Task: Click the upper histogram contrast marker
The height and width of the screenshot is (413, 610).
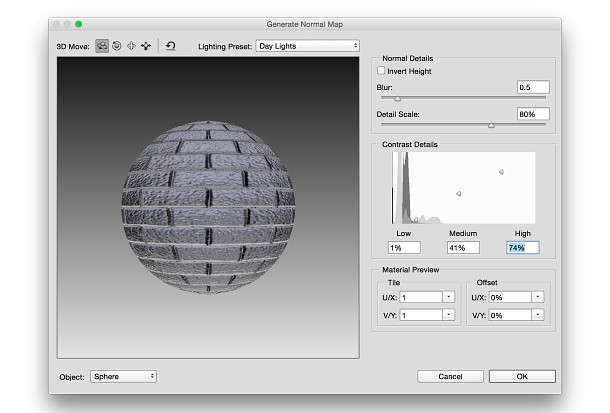Action: pos(501,172)
